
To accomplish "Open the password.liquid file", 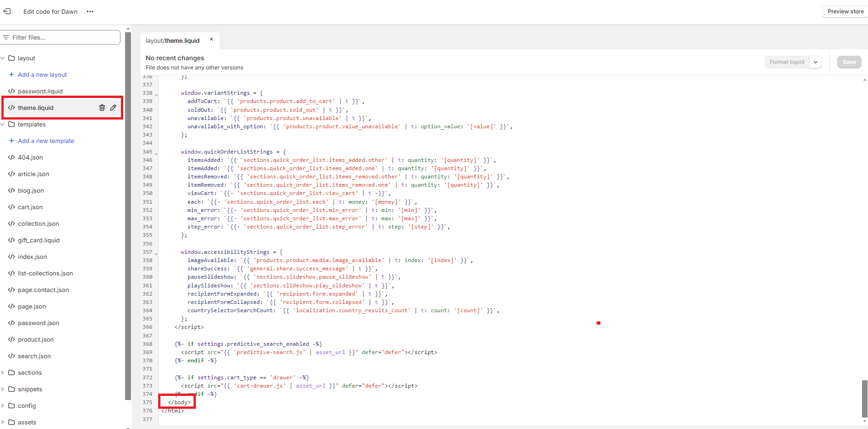I will click(40, 91).
